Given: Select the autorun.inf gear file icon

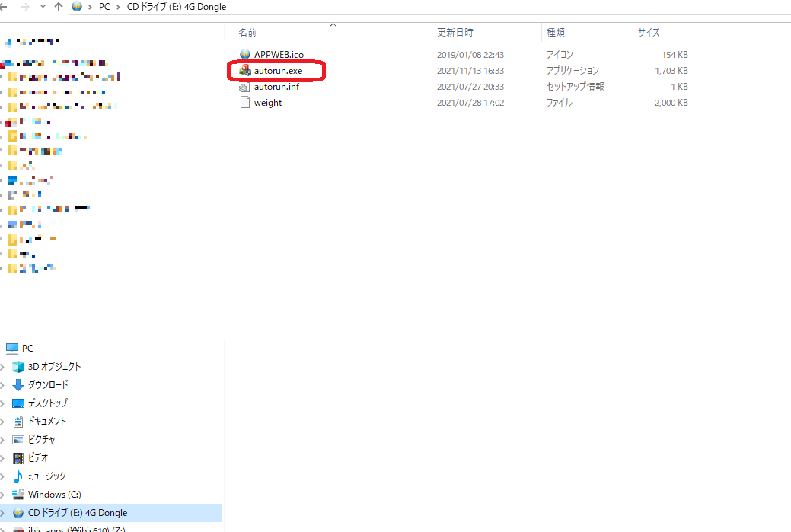Looking at the screenshot, I should coord(244,87).
